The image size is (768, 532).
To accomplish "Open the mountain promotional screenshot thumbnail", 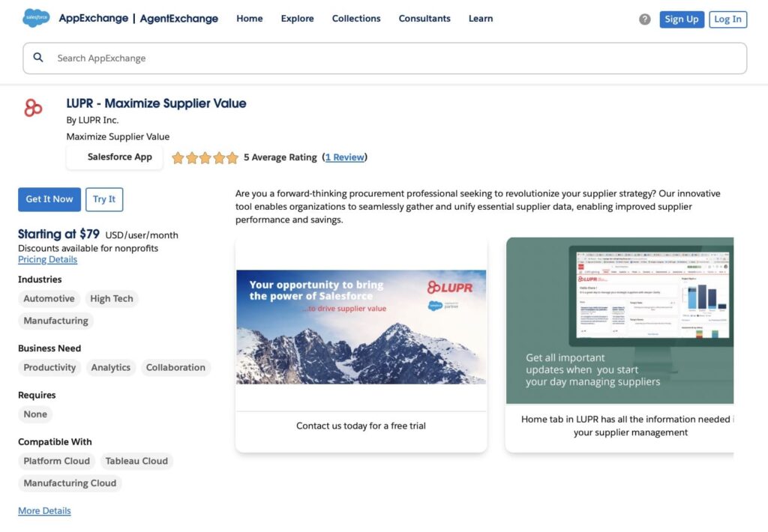I will (361, 326).
